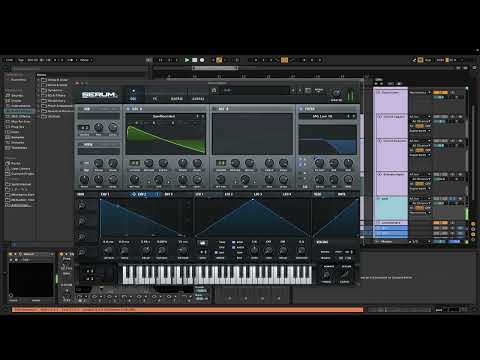Click the Porta Curve display
The height and width of the screenshot is (360, 480).
[x=345, y=274]
